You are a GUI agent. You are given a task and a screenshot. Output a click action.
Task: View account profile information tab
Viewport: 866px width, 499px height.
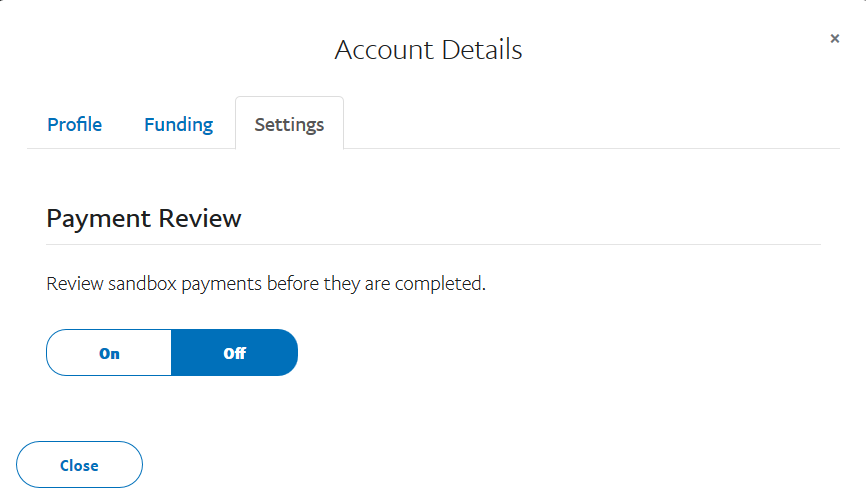pyautogui.click(x=75, y=125)
